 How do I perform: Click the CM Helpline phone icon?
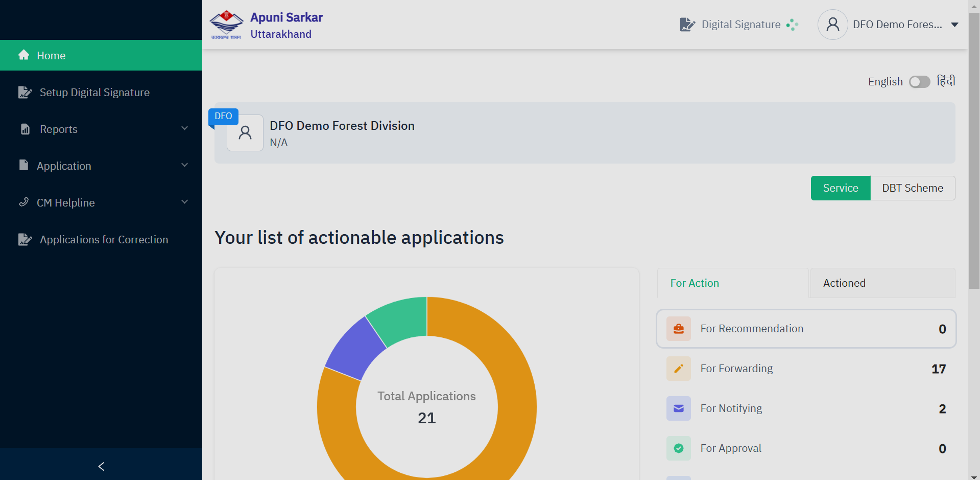point(23,202)
